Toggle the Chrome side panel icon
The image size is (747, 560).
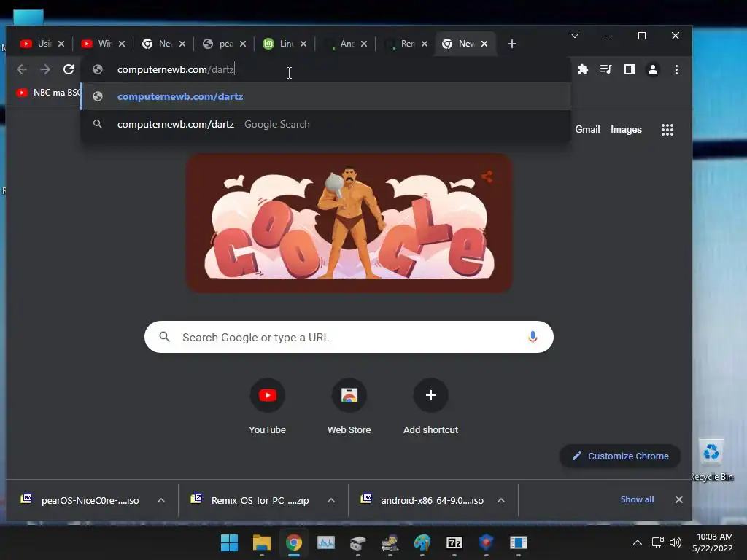(x=630, y=69)
